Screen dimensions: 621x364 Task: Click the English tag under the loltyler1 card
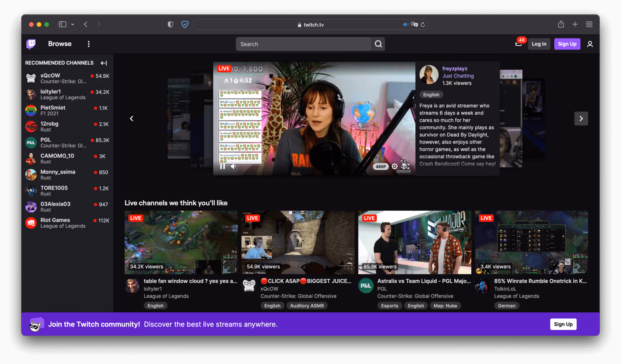(156, 306)
